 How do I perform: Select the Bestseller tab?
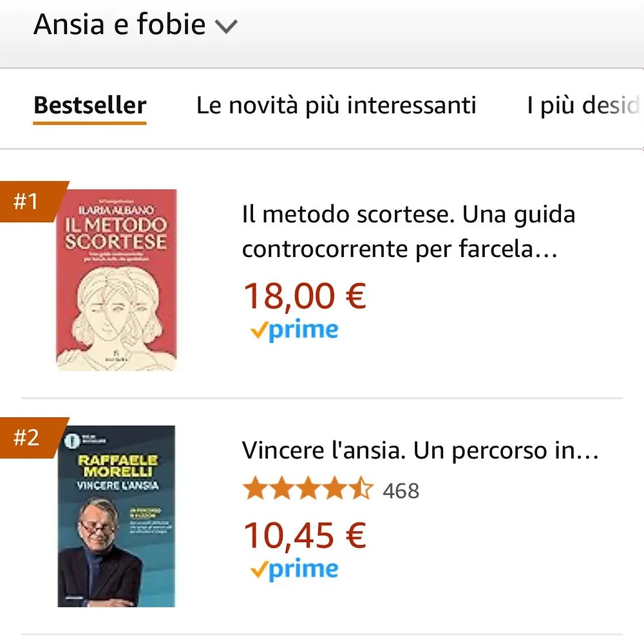90,105
